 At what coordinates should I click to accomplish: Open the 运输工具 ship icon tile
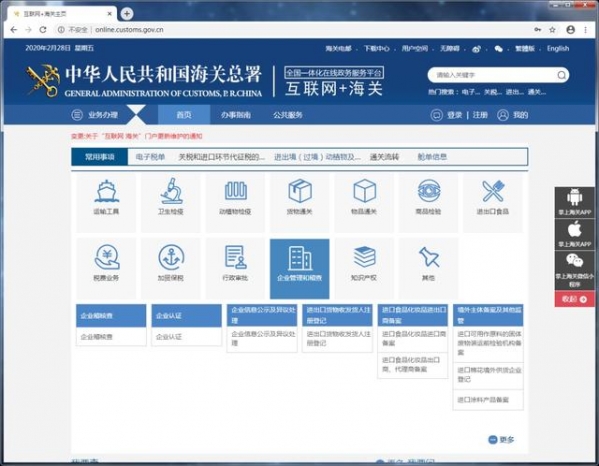tap(106, 202)
